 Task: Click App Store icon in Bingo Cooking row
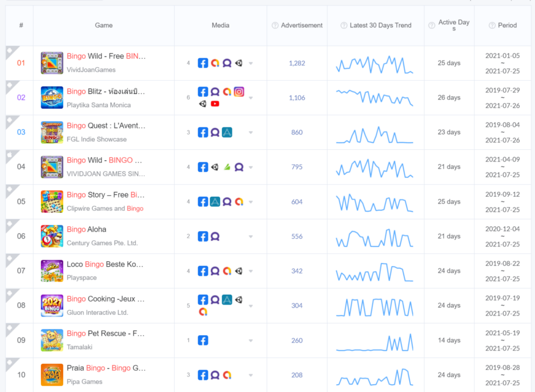[x=227, y=300]
